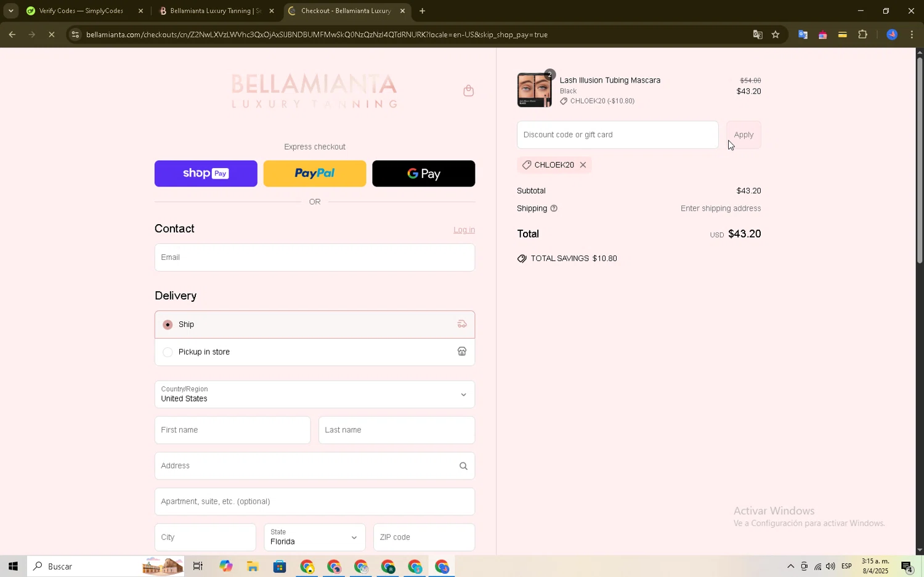Click the ship delivery truck icon

pos(461,325)
